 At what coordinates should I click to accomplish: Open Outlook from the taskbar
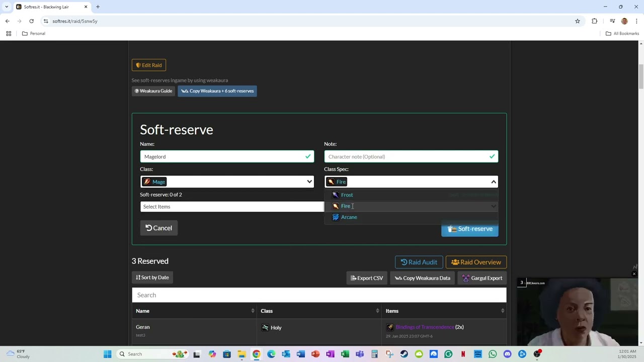tap(286, 354)
